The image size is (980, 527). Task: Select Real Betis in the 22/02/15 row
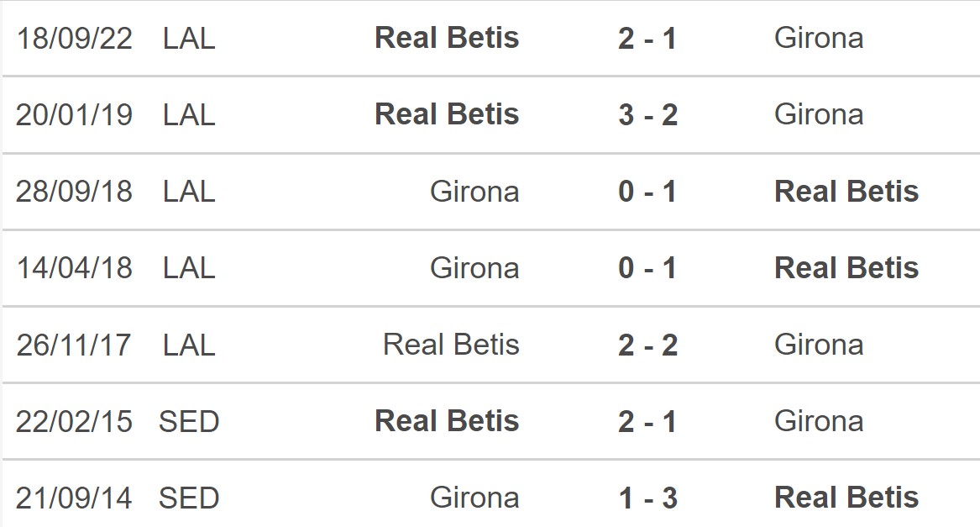coord(447,421)
